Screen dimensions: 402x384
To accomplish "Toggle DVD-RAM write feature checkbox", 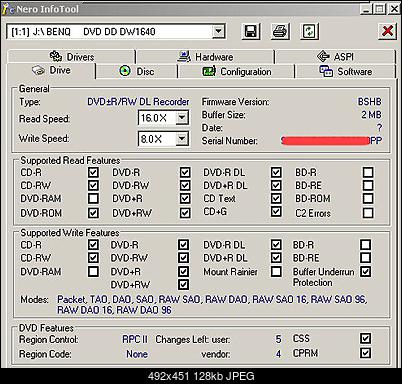I will (93, 272).
